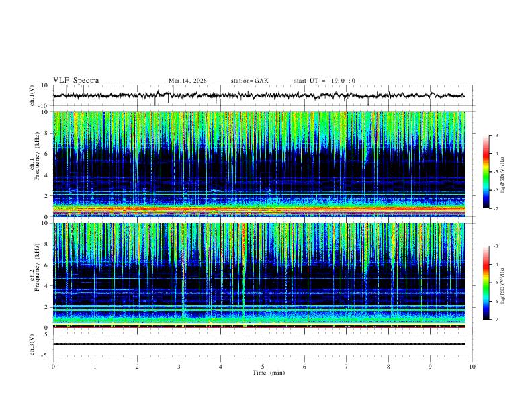Click time axis tick label '10'
Image resolution: width=532 pixels, height=411 pixels.
(472, 367)
